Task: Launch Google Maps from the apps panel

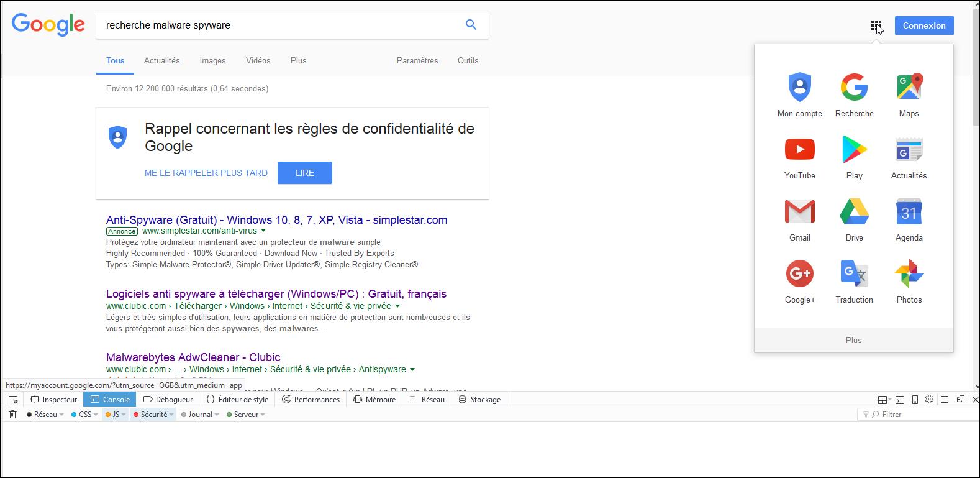Action: pos(909,94)
